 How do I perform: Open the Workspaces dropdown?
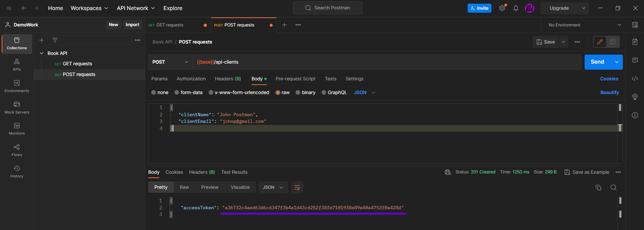(89, 8)
